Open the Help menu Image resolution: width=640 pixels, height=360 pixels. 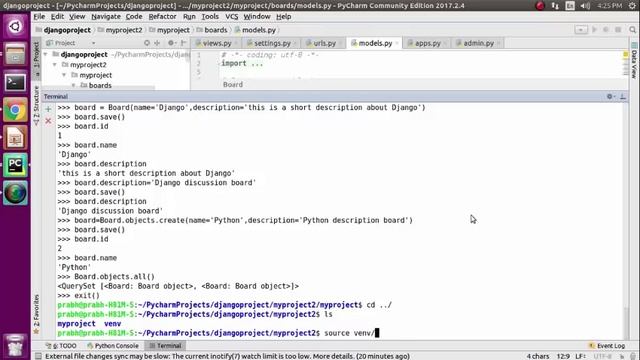pyautogui.click(x=283, y=17)
